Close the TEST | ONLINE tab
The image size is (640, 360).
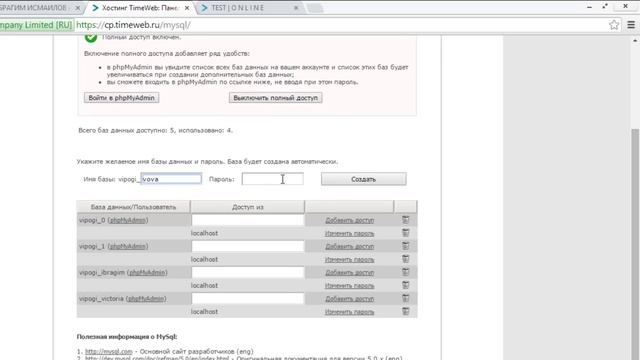point(296,8)
